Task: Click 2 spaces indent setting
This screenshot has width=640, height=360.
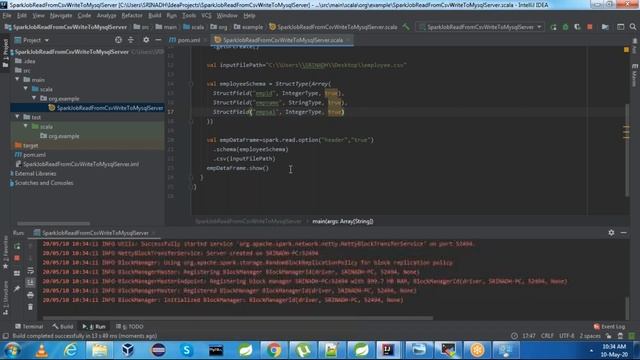Action: point(590,336)
